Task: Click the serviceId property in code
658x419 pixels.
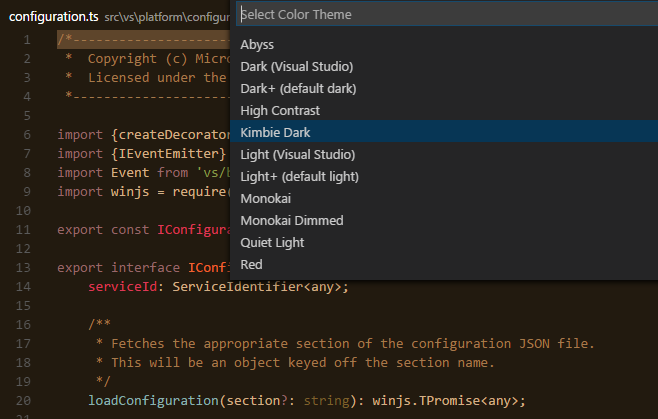Action: pyautogui.click(x=124, y=288)
